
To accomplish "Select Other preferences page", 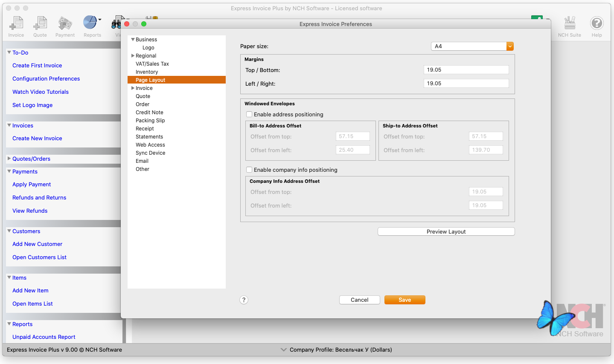I will coord(143,169).
